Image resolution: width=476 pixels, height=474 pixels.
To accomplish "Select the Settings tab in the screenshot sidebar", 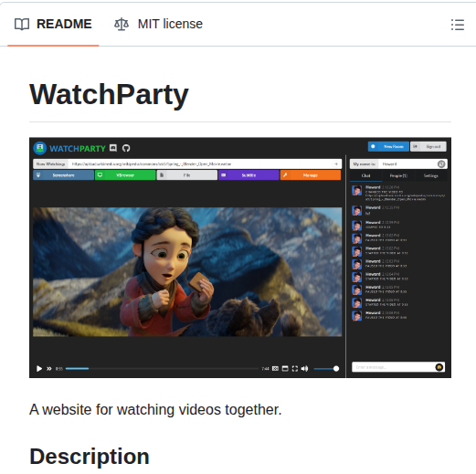I will click(430, 175).
